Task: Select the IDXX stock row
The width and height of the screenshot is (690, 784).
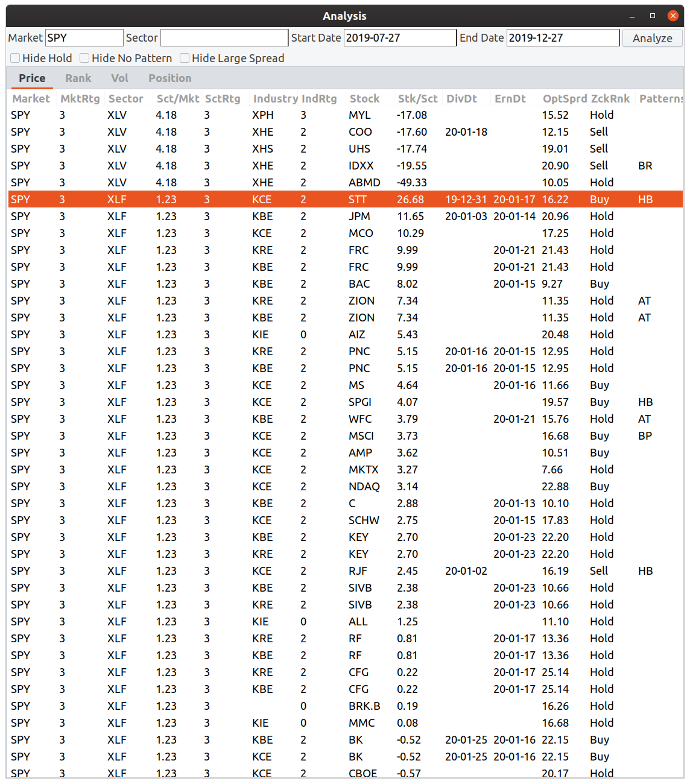Action: [346, 165]
